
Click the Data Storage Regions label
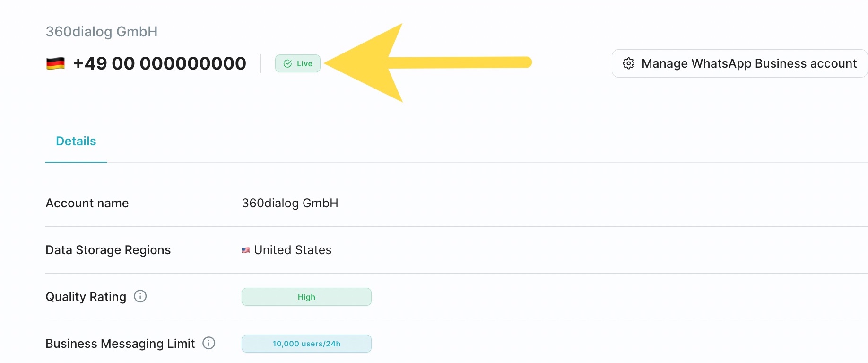(x=108, y=250)
